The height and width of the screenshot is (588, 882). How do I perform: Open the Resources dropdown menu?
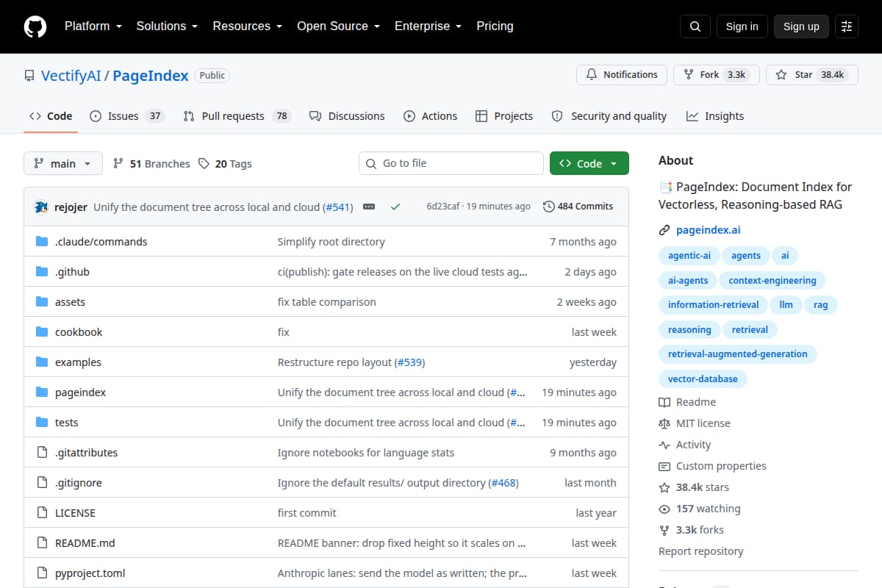click(x=248, y=26)
